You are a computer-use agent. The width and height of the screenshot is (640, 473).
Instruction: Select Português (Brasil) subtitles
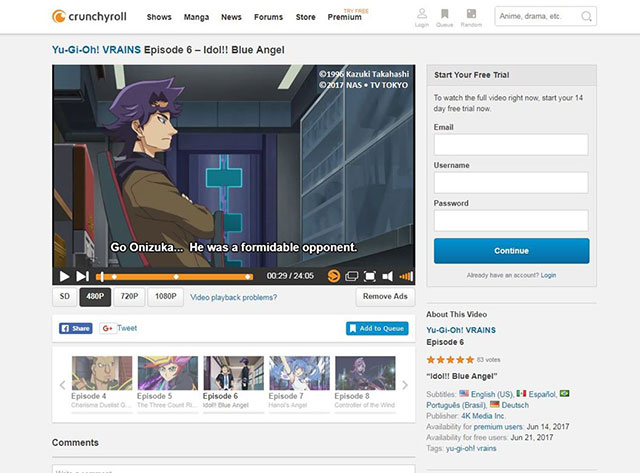[x=456, y=405]
